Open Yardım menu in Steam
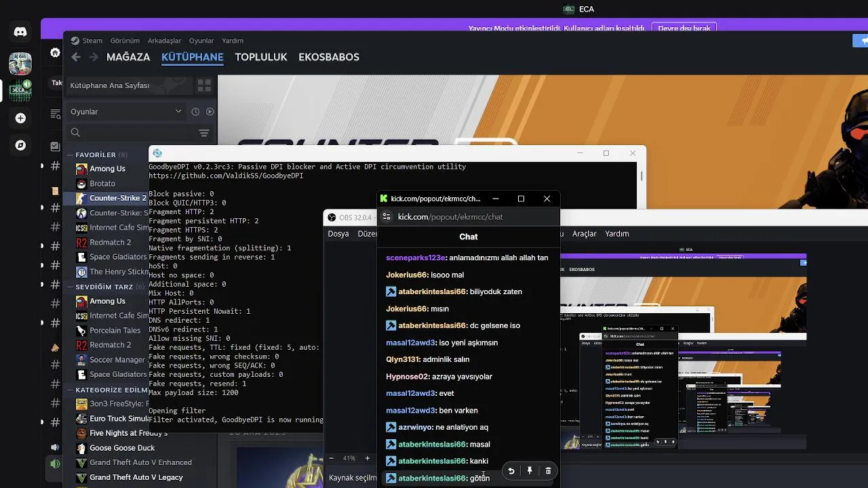 pyautogui.click(x=233, y=41)
